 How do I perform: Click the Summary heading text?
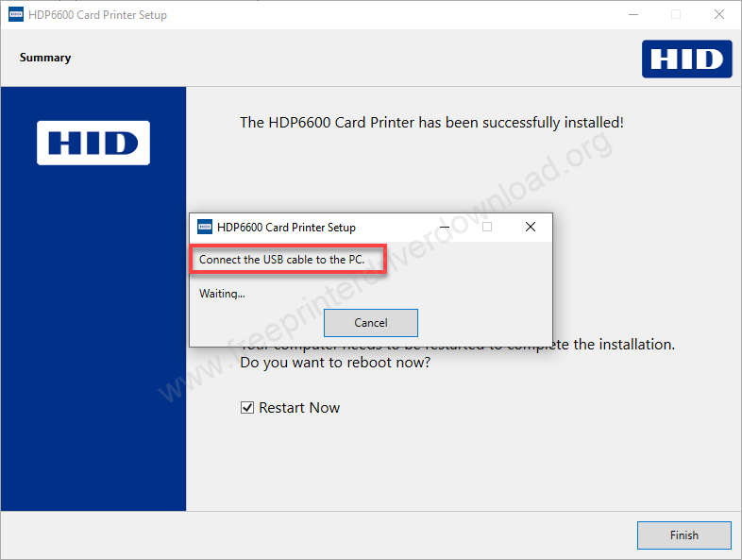point(45,58)
